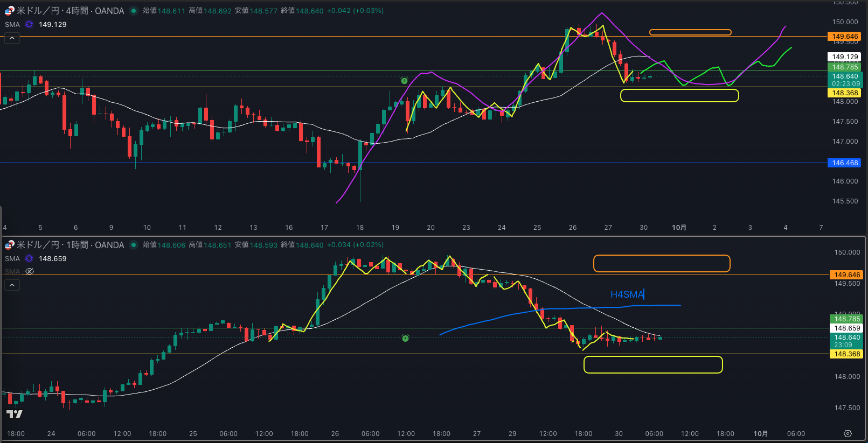
Task: Open chart settings gear at bottom right
Action: (848, 433)
